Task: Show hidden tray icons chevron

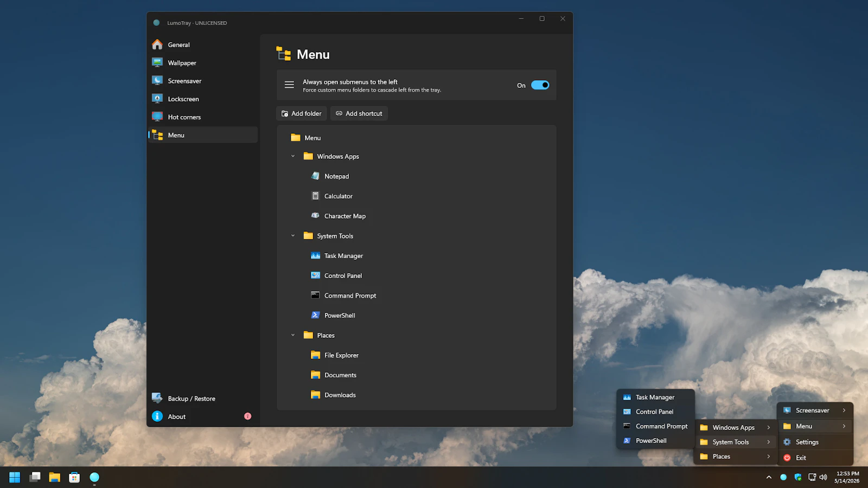Action: click(769, 477)
